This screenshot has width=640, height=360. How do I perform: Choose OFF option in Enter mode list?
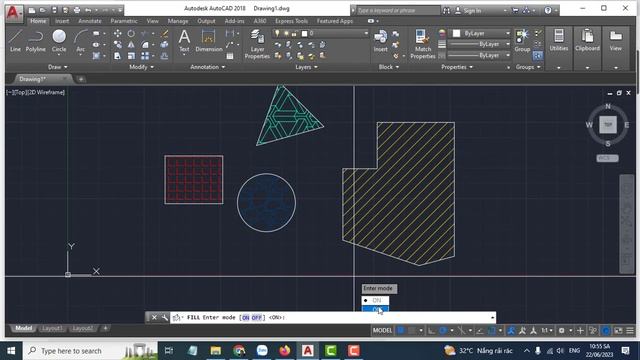tap(376, 309)
